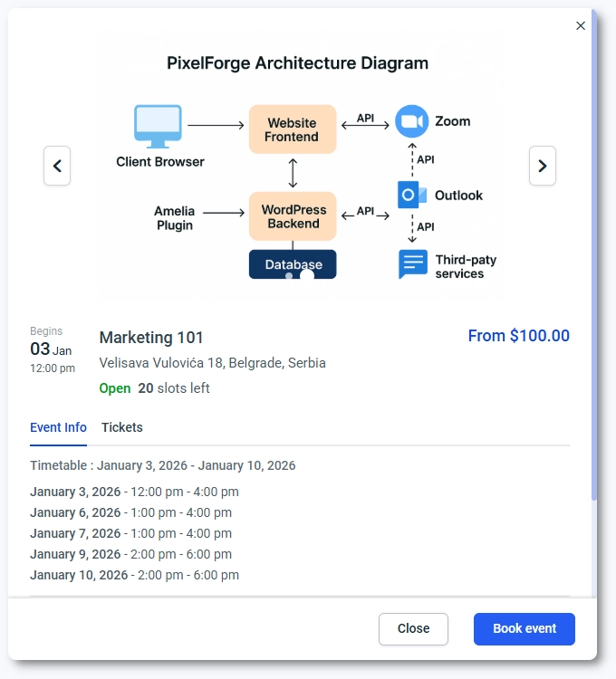Go to the previous gallery image
The height and width of the screenshot is (679, 616).
click(57, 166)
